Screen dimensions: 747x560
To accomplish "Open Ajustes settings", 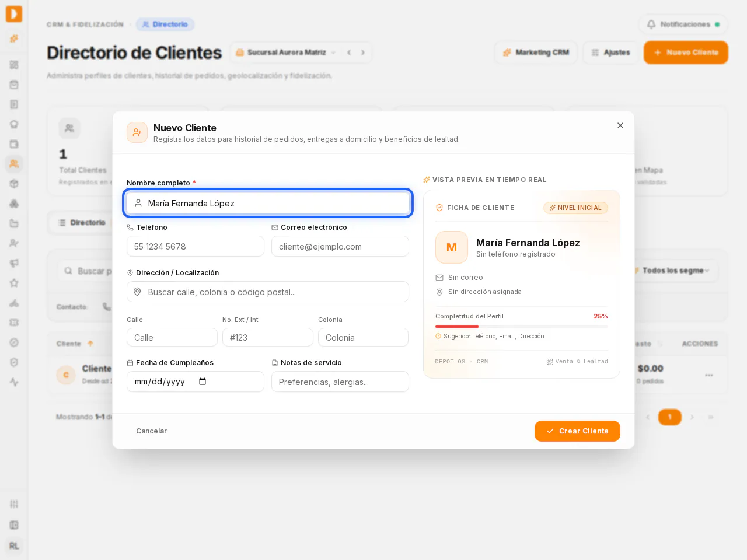I will click(x=610, y=52).
